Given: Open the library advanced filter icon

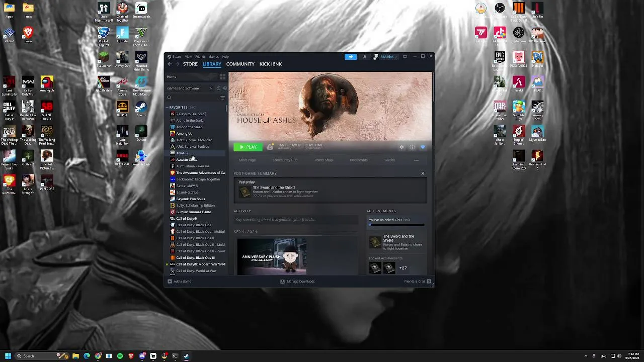Looking at the screenshot, I should (222, 98).
